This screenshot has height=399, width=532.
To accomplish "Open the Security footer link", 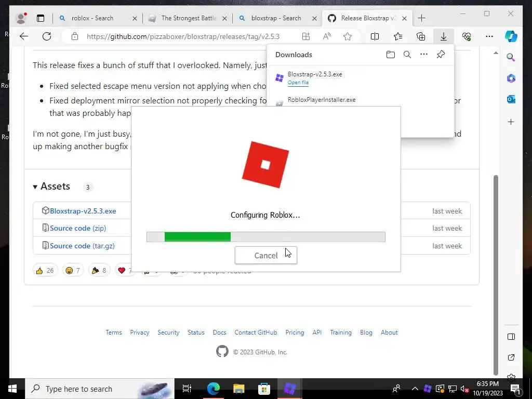I will tap(168, 332).
